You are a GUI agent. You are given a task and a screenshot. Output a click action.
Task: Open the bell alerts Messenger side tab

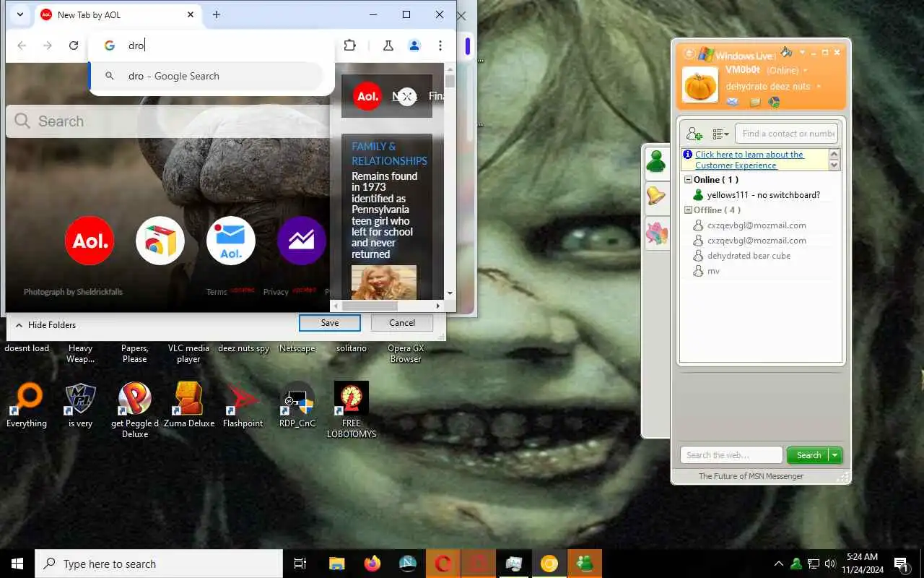[656, 196]
